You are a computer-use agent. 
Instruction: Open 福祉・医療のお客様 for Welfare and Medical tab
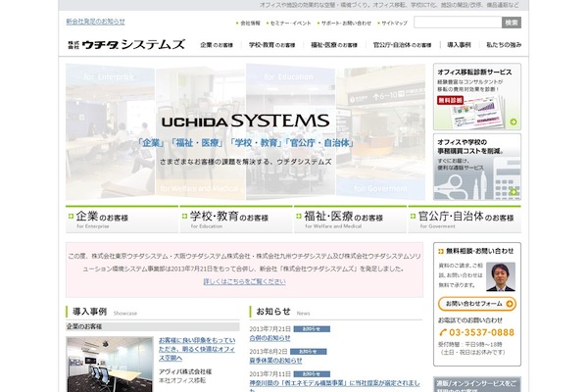(x=350, y=220)
